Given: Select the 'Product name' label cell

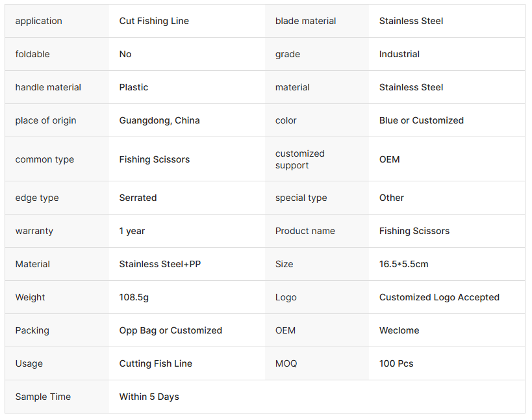Looking at the screenshot, I should point(305,231).
